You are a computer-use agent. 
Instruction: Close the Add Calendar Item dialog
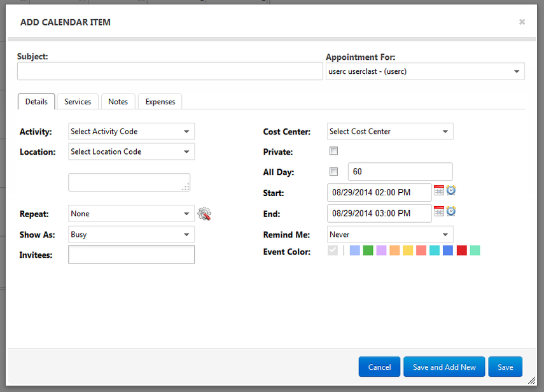click(522, 22)
